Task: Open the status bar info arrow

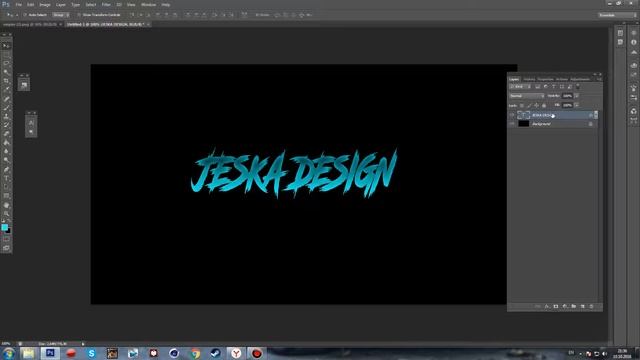Action: pyautogui.click(x=83, y=344)
